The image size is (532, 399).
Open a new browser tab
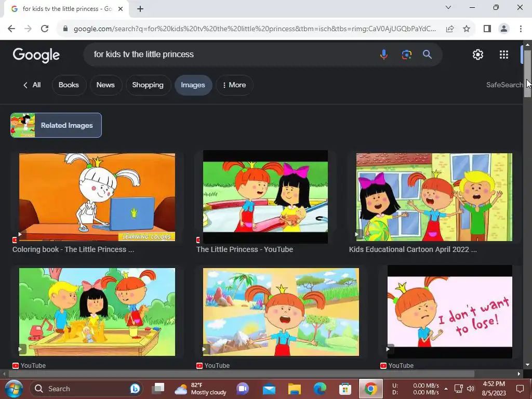(140, 9)
